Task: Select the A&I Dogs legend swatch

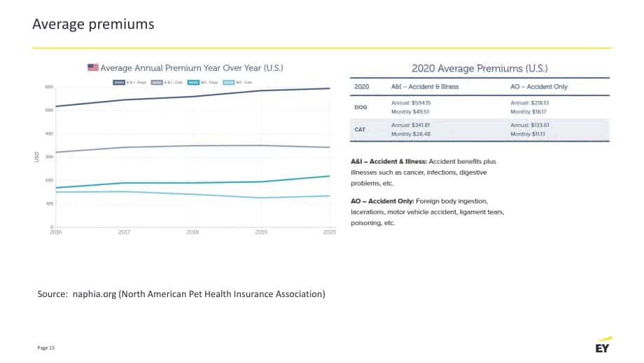Action: click(x=119, y=83)
